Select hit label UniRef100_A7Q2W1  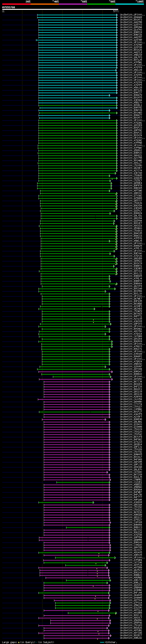pyautogui.click(x=131, y=123)
